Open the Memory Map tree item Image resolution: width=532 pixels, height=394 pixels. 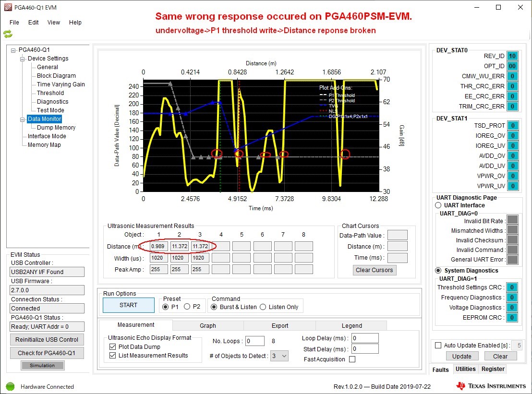point(44,145)
